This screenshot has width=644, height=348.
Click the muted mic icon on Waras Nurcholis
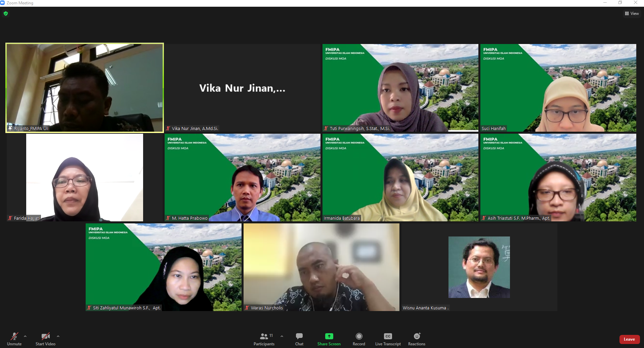(247, 308)
